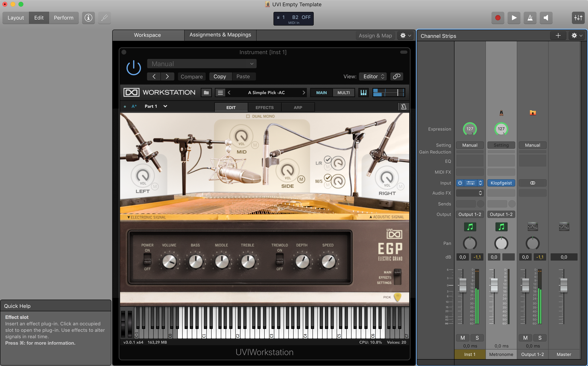
Task: Mute the Output 1-2 channel strip
Action: coord(525,338)
